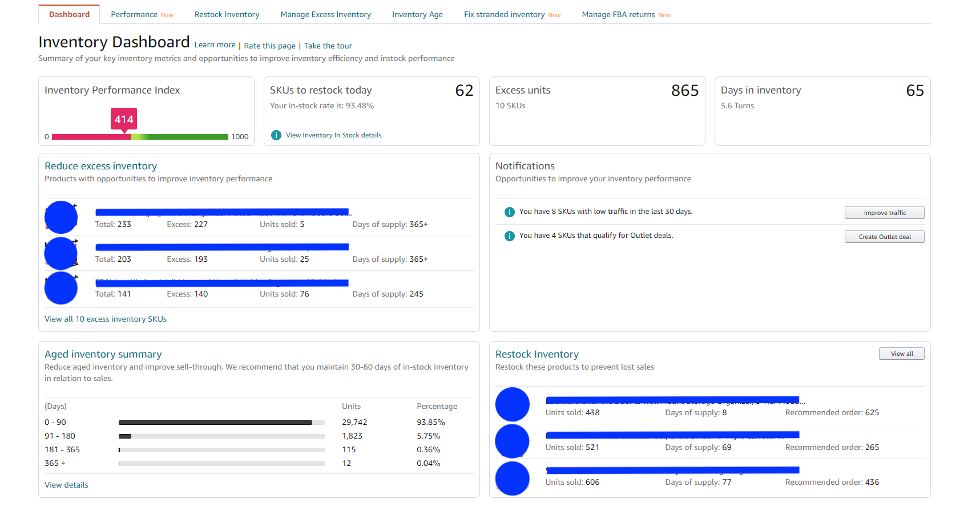
Task: Click the info icon beside View Inventory In Stock
Action: pos(276,135)
